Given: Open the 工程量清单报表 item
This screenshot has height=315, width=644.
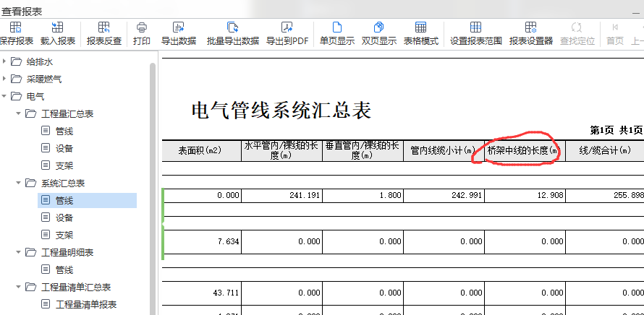Looking at the screenshot, I should coord(79,304).
